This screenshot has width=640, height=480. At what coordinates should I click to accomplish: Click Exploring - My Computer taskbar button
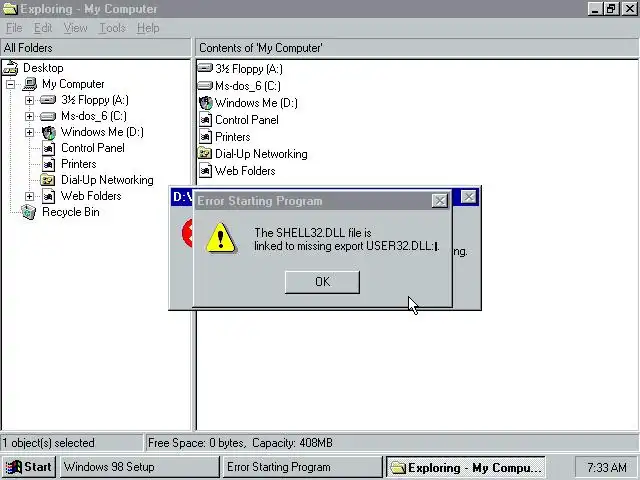(x=466, y=467)
